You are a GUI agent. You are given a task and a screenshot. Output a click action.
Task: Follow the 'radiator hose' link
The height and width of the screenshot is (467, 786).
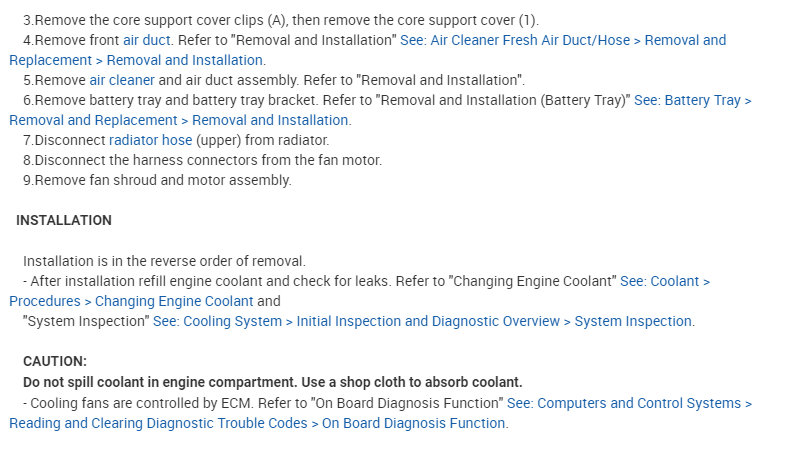click(x=150, y=140)
